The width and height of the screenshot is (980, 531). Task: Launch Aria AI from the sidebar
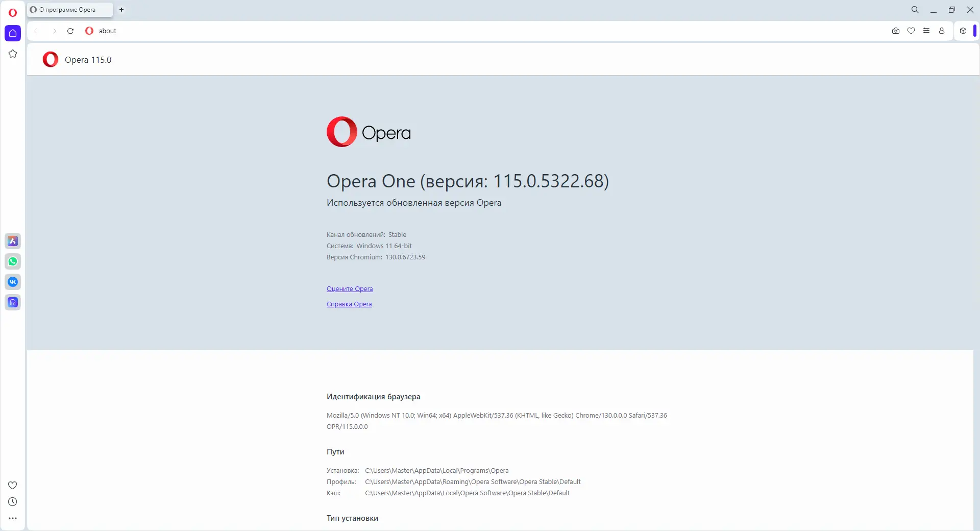click(13, 241)
